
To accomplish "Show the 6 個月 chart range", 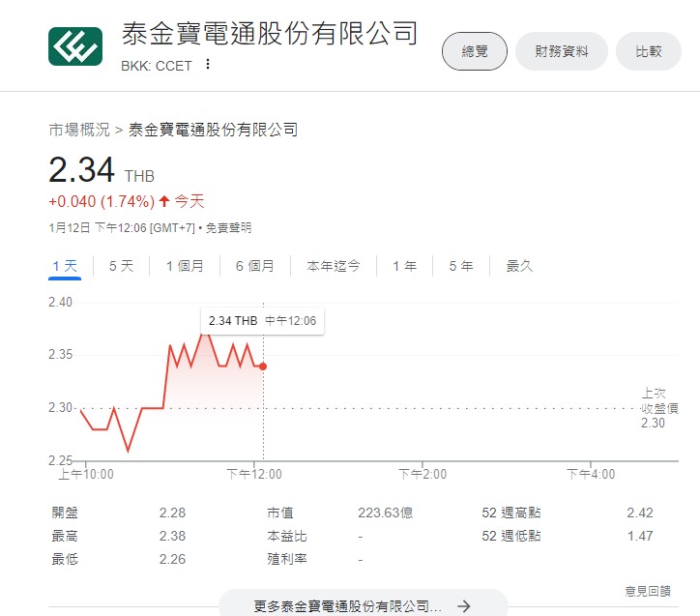I will [x=254, y=266].
